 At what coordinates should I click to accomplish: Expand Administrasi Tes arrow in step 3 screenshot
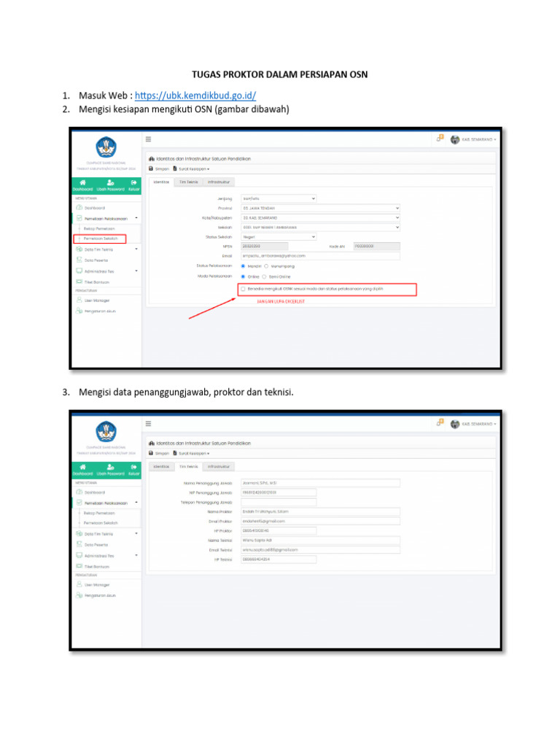(x=136, y=555)
